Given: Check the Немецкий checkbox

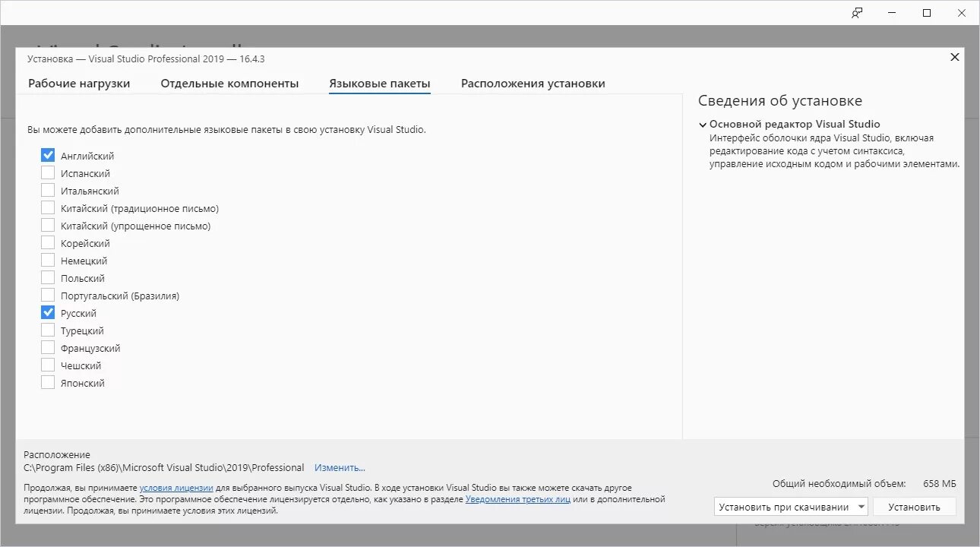Looking at the screenshot, I should tap(48, 260).
